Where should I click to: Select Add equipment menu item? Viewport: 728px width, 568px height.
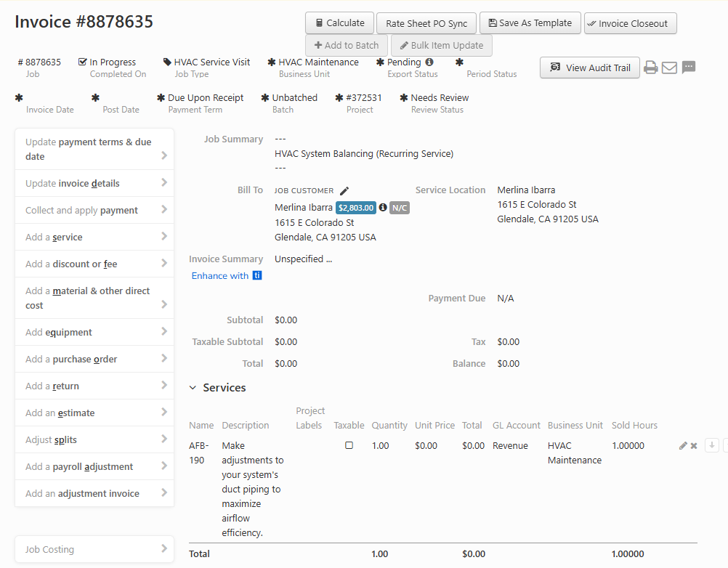click(x=94, y=332)
